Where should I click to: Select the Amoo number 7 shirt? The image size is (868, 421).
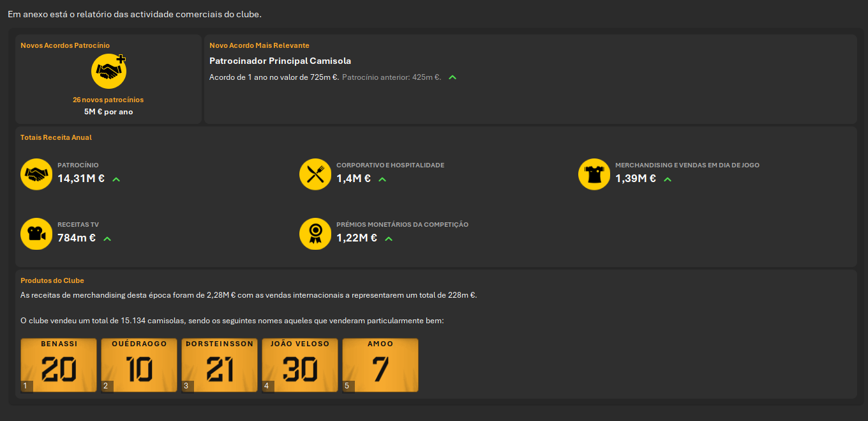coord(380,365)
